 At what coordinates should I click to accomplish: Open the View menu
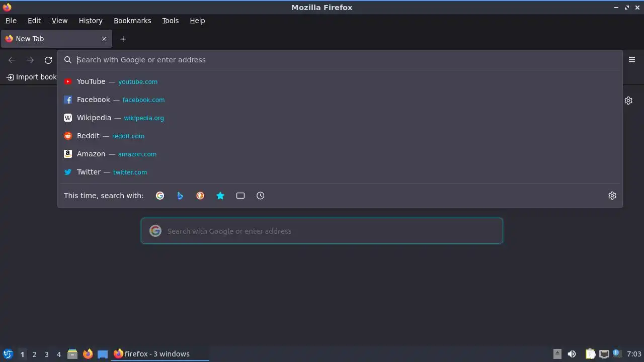click(x=59, y=21)
